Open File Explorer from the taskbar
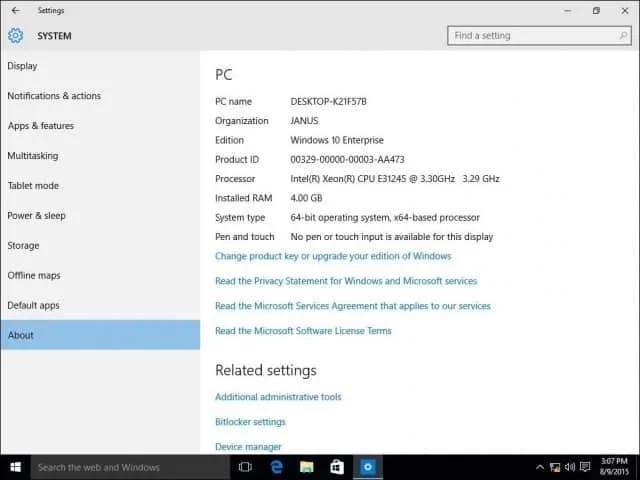This screenshot has height=480, width=640. (x=307, y=467)
